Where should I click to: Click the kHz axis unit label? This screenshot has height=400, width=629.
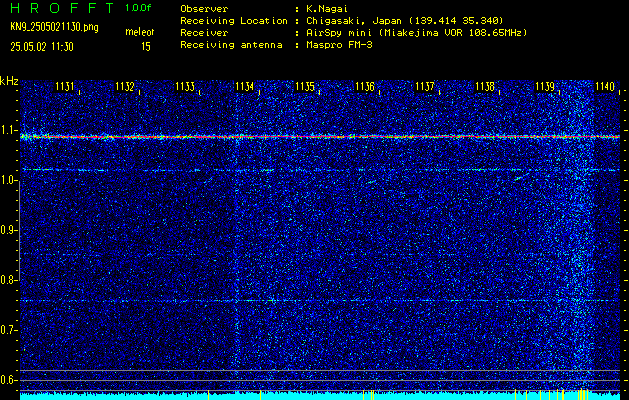[x=9, y=81]
